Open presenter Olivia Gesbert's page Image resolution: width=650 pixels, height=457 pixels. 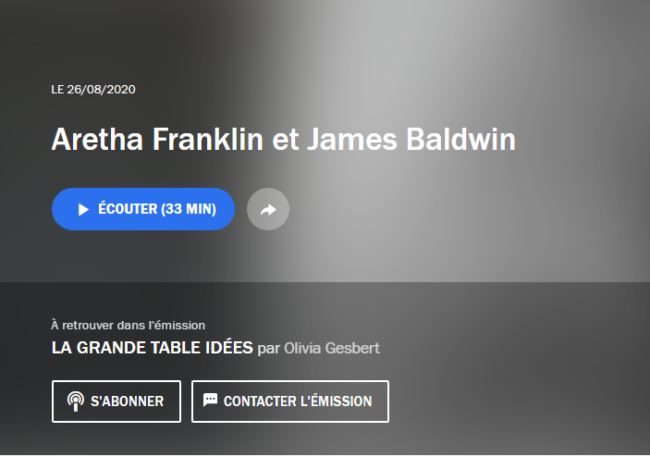point(332,348)
